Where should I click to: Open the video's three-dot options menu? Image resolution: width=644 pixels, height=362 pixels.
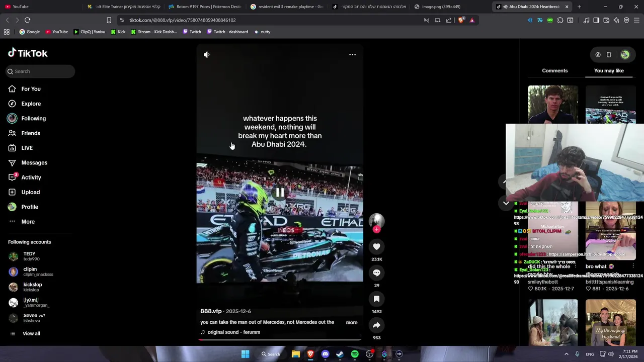[352, 54]
